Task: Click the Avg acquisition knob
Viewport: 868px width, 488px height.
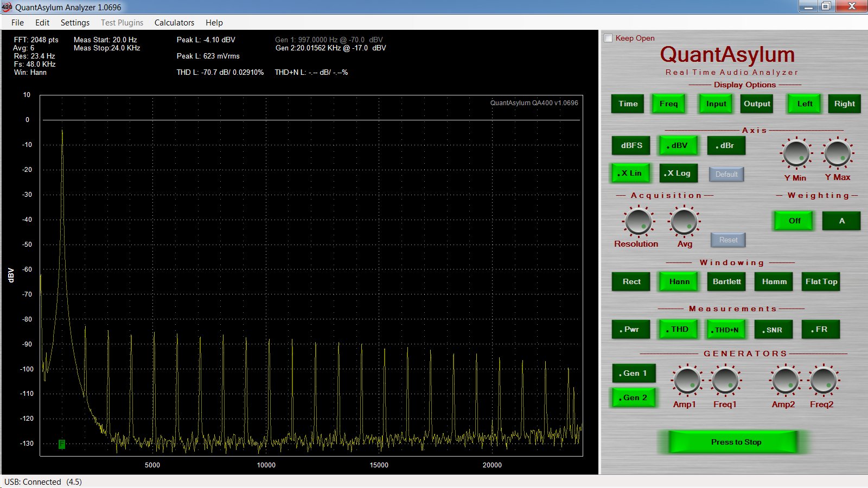Action: 684,221
